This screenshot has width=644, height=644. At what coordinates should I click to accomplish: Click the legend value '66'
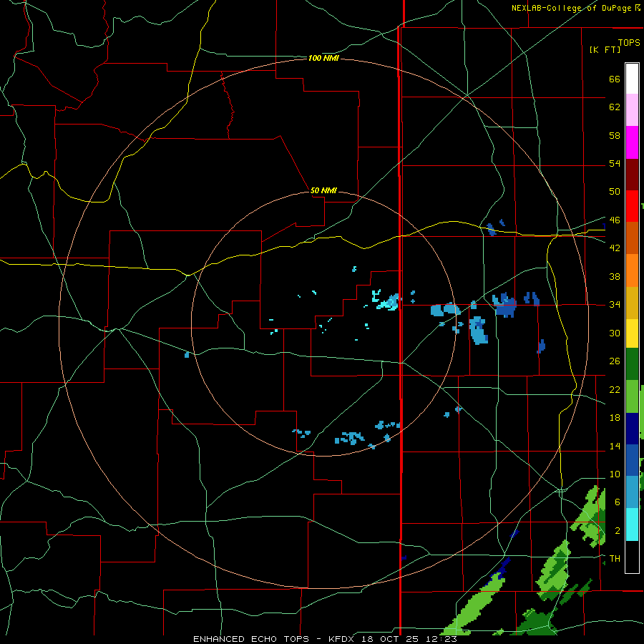[x=615, y=79]
